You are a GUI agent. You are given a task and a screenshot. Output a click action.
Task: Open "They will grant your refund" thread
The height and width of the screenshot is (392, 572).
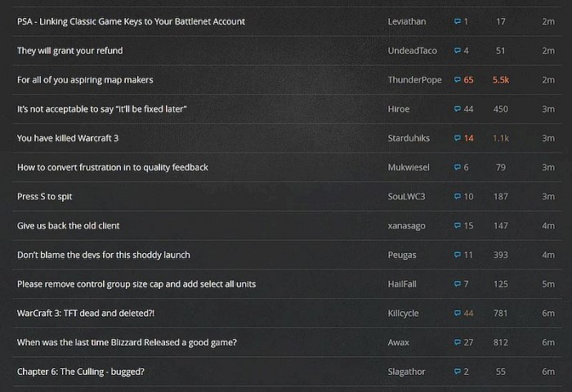(x=70, y=51)
